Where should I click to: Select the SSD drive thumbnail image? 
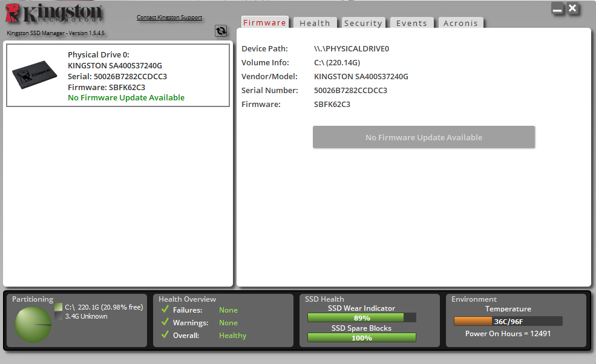[x=34, y=74]
